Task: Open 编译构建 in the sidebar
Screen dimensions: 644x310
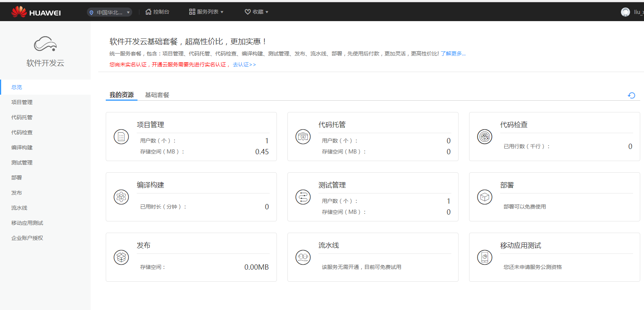Action: (x=22, y=147)
